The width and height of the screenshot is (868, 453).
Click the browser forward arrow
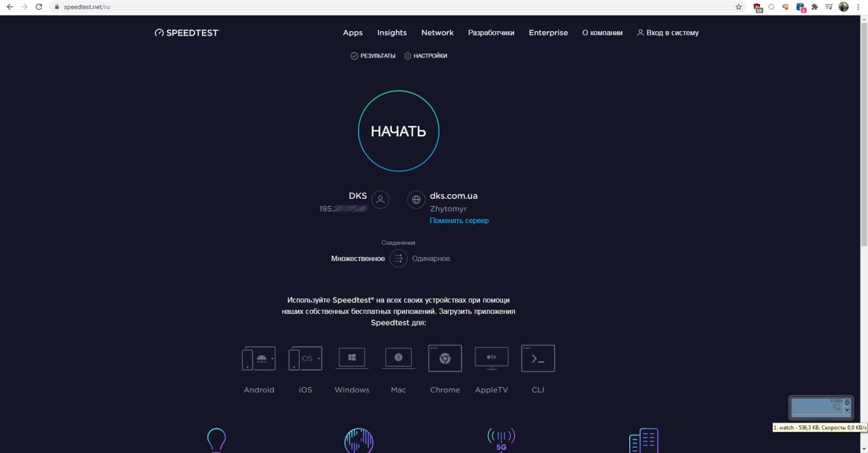click(x=24, y=7)
